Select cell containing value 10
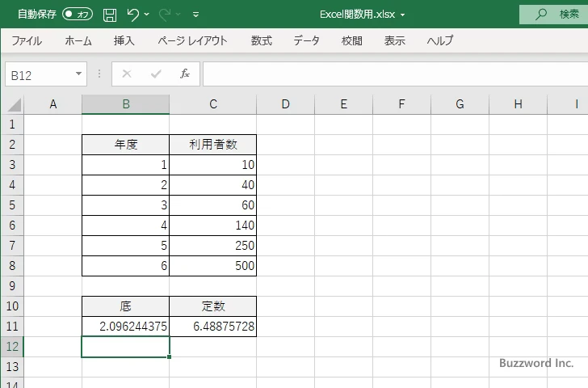 (x=213, y=165)
